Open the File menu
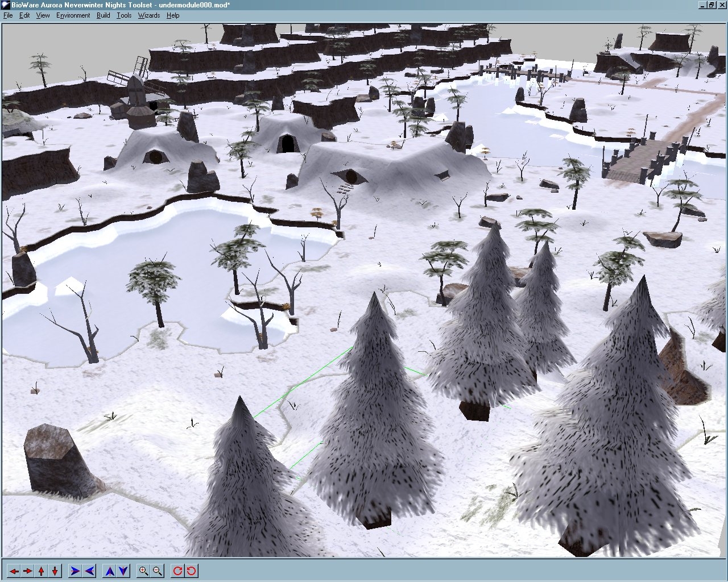Screen dimensions: 728x582 coord(8,15)
